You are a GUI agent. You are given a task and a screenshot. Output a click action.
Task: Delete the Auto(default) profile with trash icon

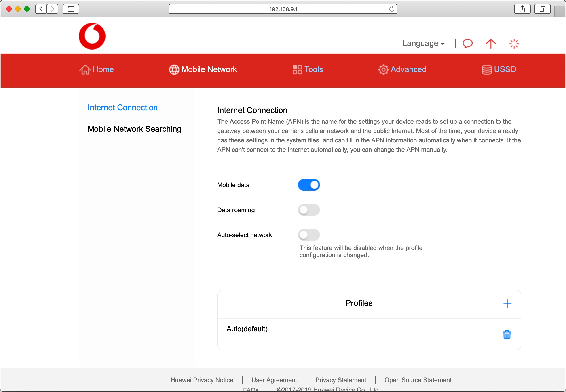pos(507,334)
